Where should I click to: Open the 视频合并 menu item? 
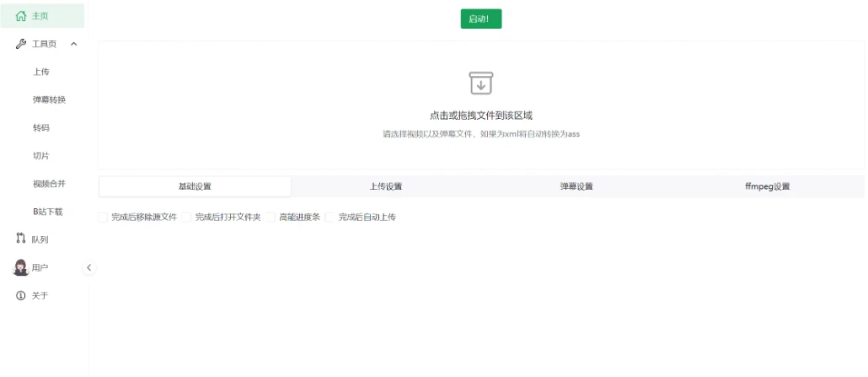tap(49, 184)
